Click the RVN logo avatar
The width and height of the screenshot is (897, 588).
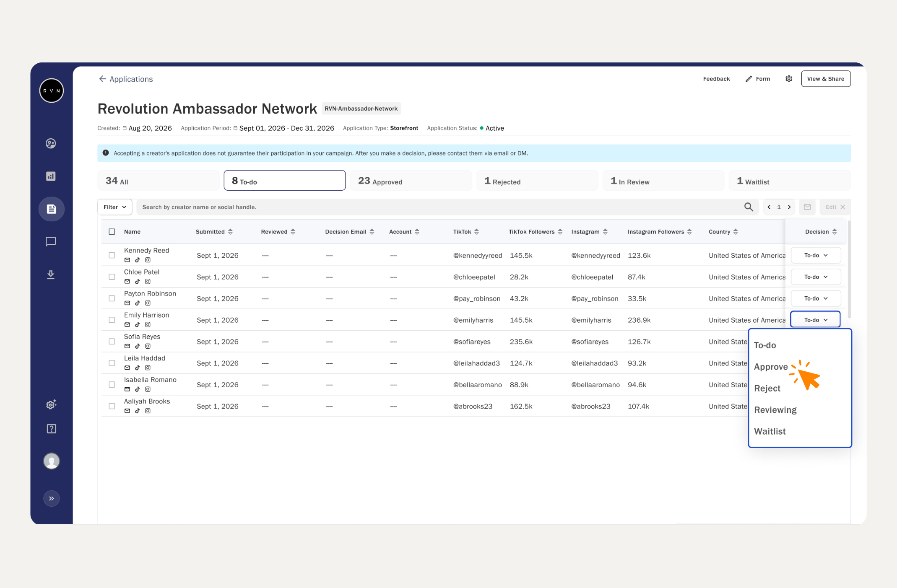[x=52, y=91]
